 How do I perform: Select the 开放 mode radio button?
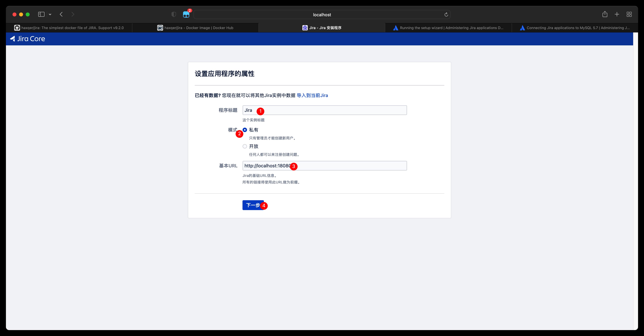245,146
